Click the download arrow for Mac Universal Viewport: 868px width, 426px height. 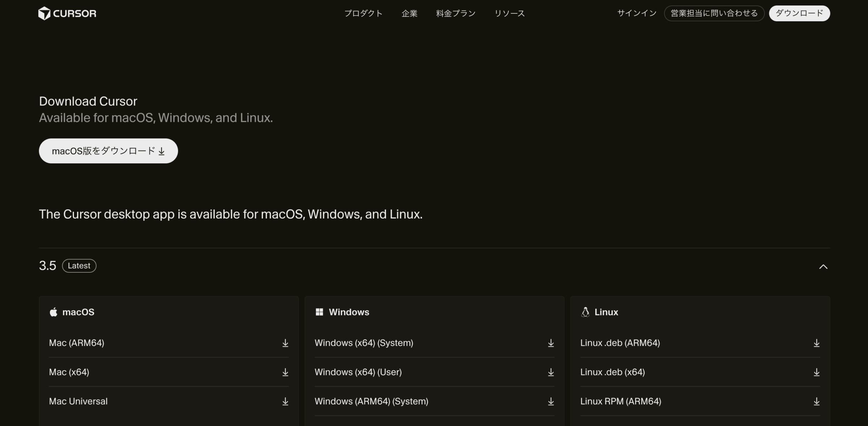coord(285,401)
